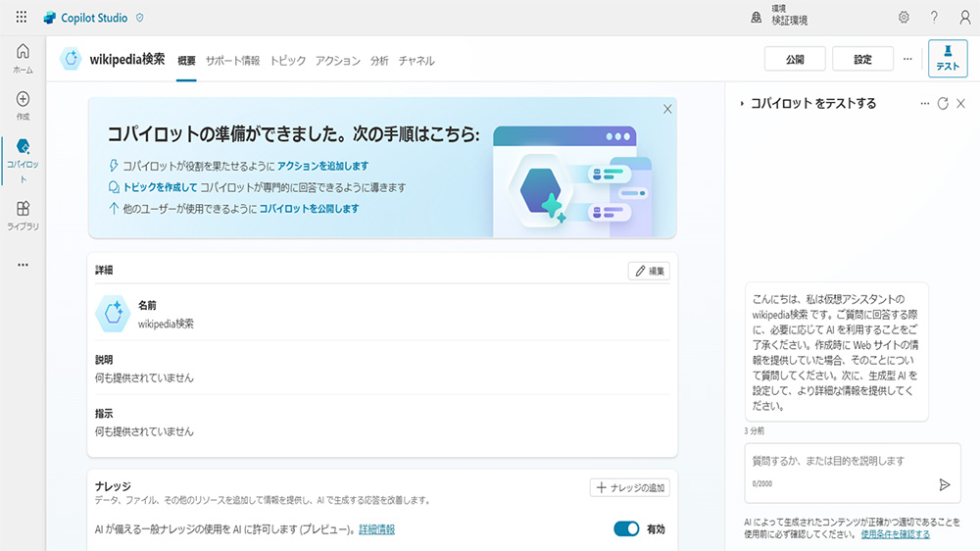Open the 詳細情報 link
The width and height of the screenshot is (980, 551).
click(x=376, y=529)
